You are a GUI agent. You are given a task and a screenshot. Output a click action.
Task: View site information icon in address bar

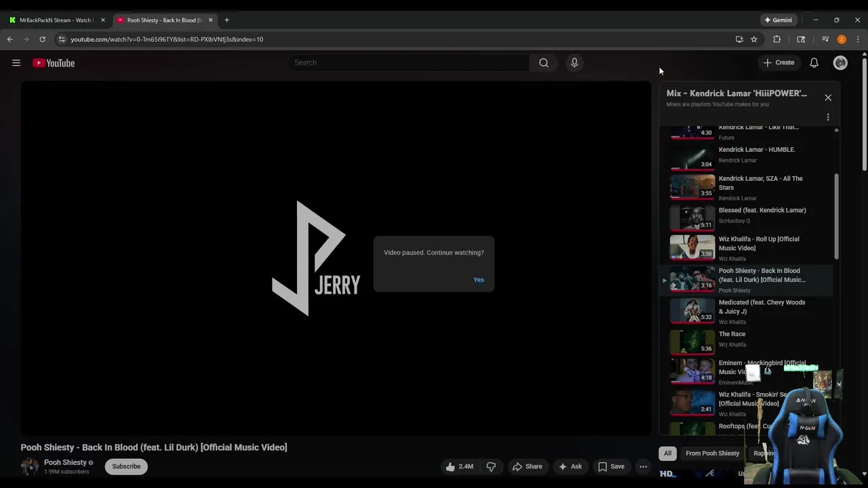pos(62,39)
